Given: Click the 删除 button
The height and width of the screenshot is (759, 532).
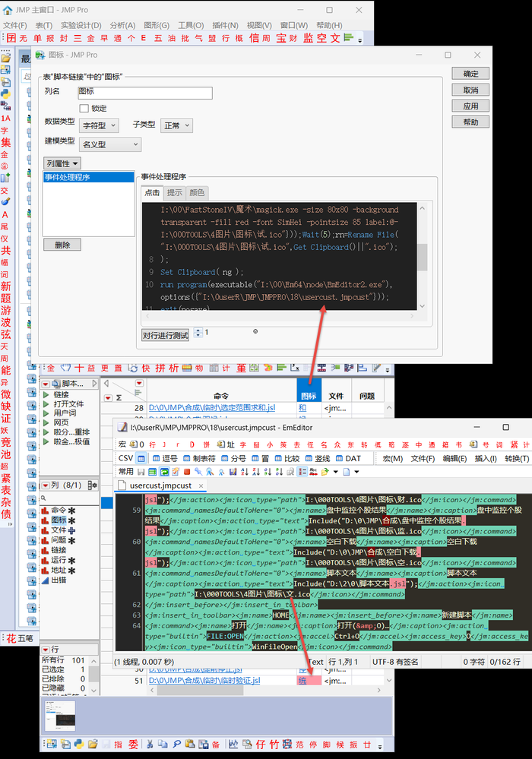Looking at the screenshot, I should pyautogui.click(x=62, y=245).
